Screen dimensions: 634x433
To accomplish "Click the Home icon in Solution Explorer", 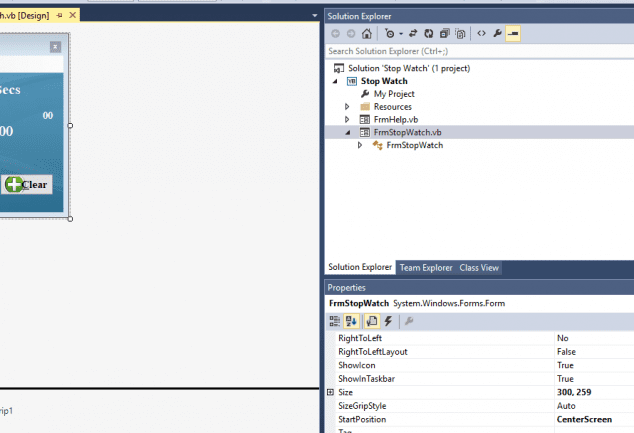I will [367, 33].
